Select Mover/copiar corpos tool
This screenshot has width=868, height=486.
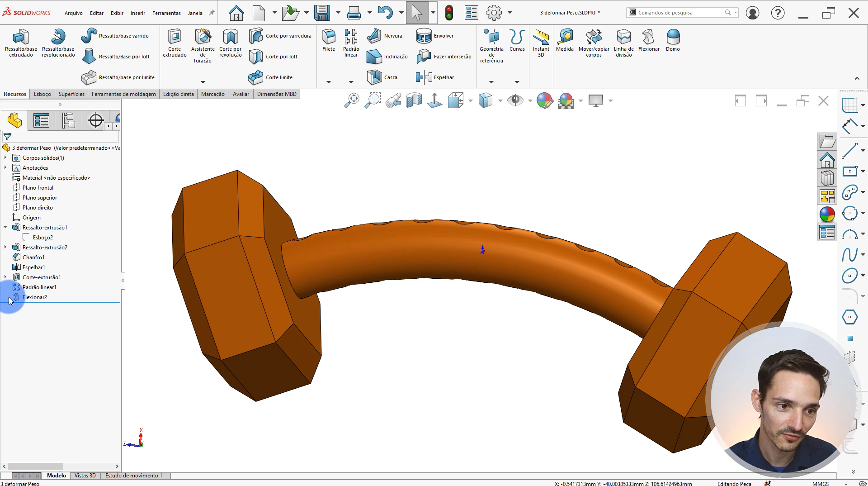tap(594, 43)
